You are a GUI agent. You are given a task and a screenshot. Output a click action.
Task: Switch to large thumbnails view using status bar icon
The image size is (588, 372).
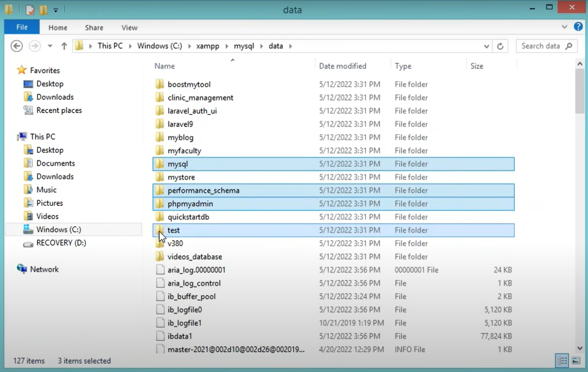point(576,360)
